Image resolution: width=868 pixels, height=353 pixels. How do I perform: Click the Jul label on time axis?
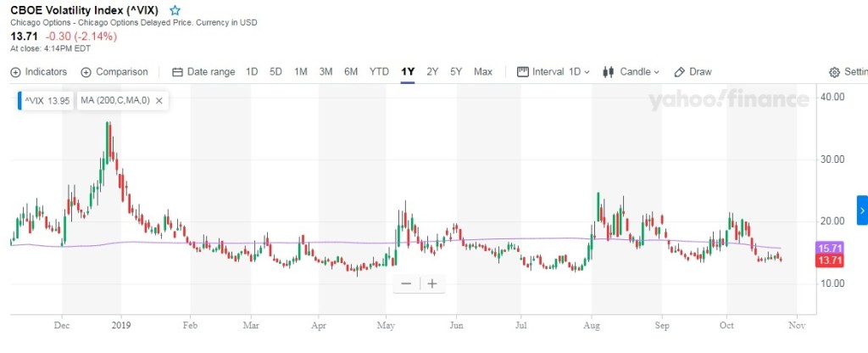pyautogui.click(x=520, y=325)
